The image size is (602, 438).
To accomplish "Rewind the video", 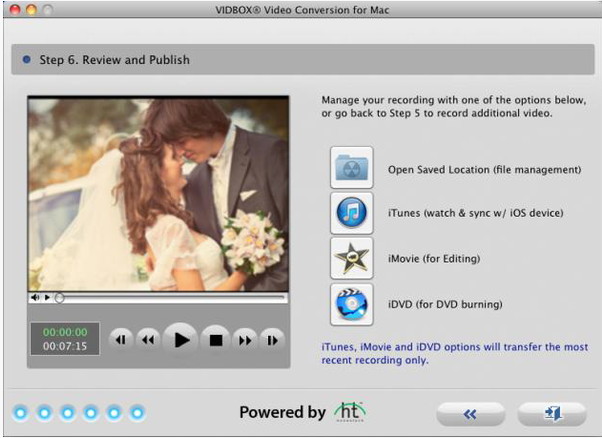I will point(148,340).
